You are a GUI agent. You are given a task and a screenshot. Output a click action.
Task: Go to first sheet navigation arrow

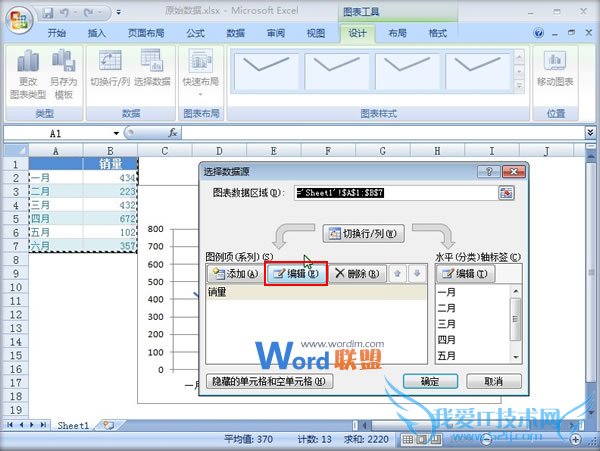click(10, 425)
